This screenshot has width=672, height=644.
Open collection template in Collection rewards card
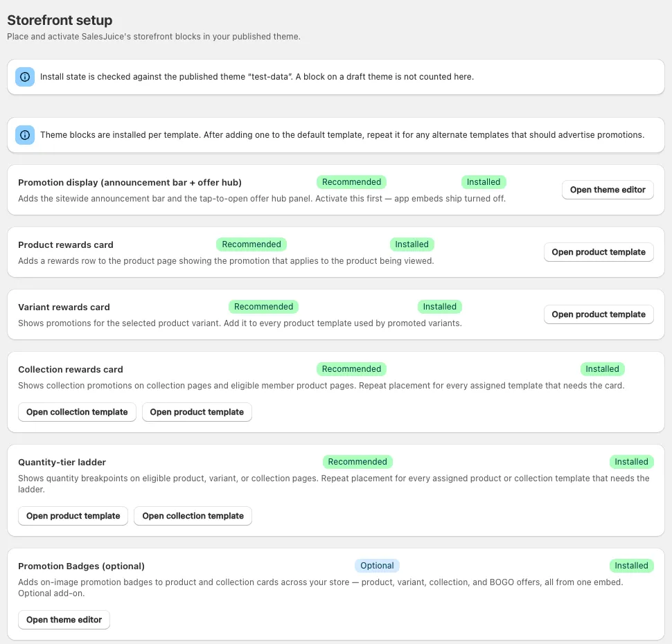(77, 412)
